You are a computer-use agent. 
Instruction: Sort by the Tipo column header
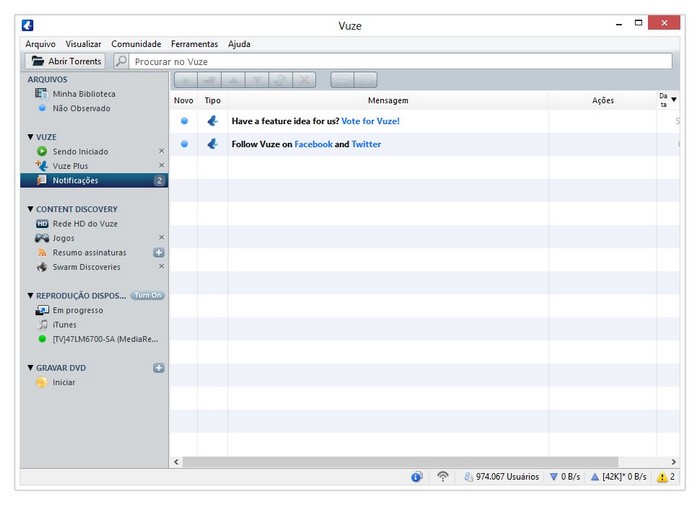pos(212,100)
